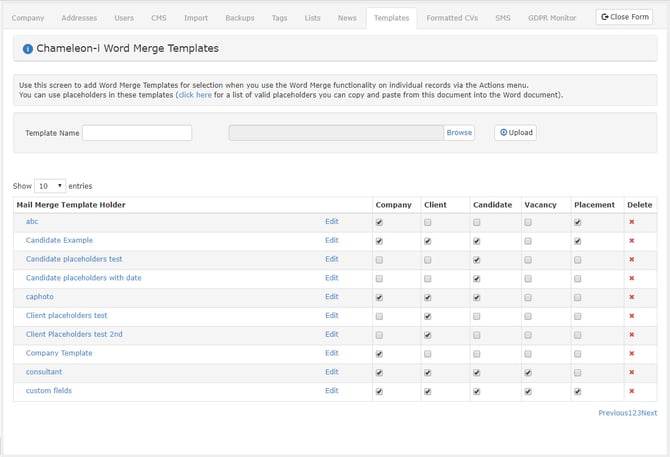
Task: Open the SMS tab
Action: point(503,18)
